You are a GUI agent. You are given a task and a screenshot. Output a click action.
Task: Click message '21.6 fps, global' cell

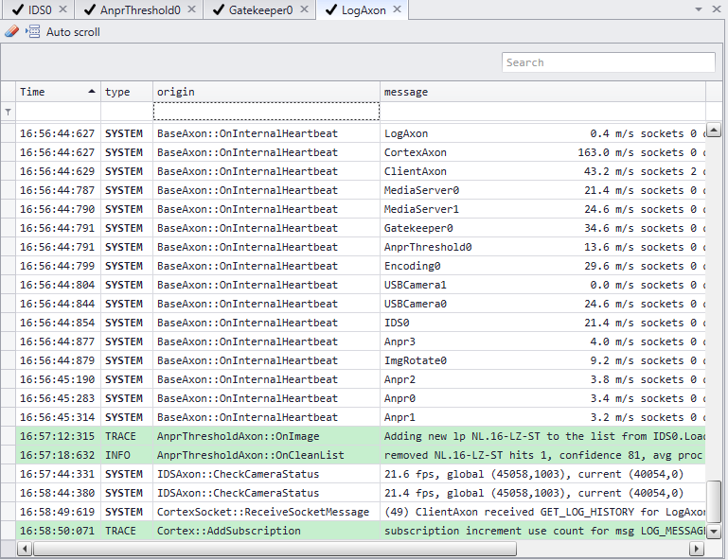point(542,474)
